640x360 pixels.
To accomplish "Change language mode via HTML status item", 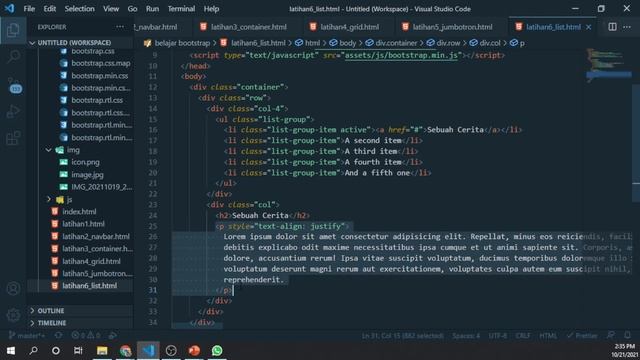I will pos(548,336).
